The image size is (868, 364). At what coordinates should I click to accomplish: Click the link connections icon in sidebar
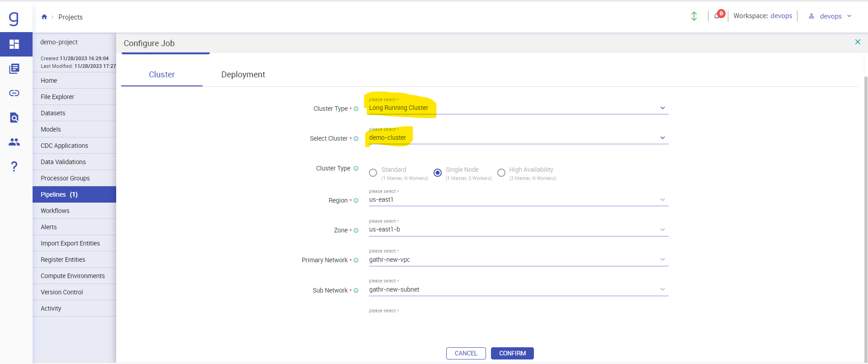14,93
